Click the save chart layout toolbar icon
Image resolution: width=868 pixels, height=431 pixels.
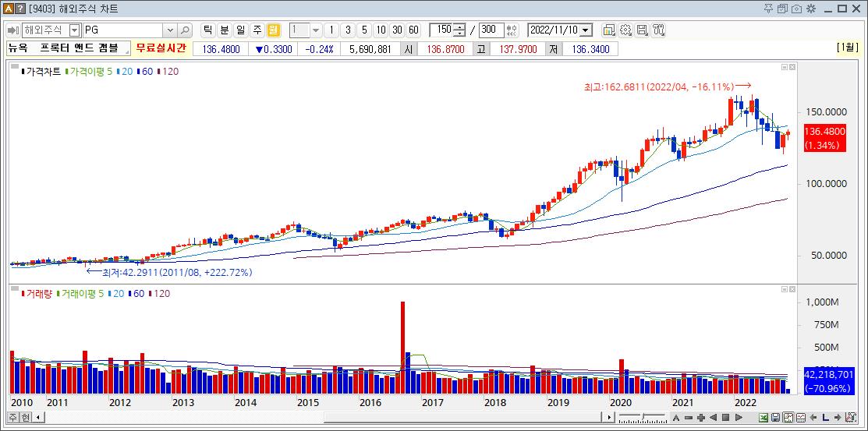point(642,30)
